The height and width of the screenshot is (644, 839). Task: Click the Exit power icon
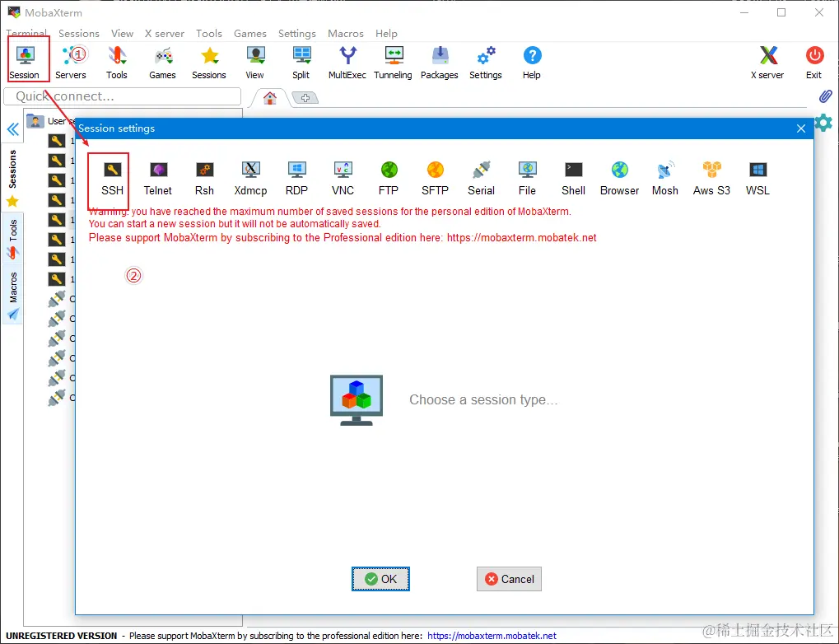click(x=814, y=63)
